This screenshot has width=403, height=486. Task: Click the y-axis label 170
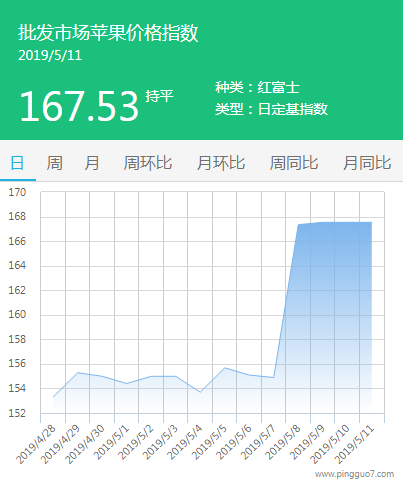point(17,192)
